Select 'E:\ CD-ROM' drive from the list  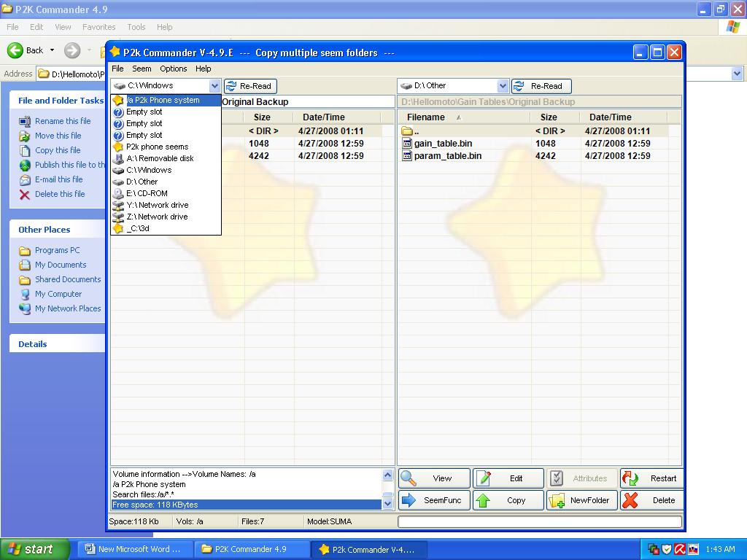click(x=166, y=193)
